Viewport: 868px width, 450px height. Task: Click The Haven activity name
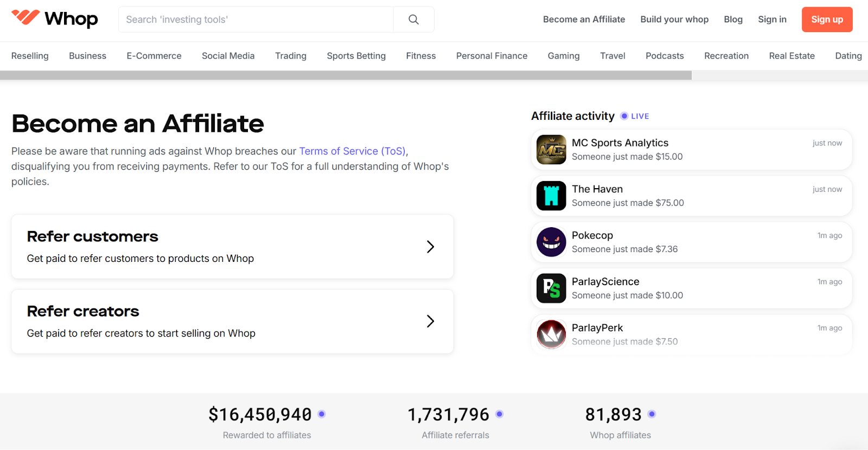pyautogui.click(x=597, y=189)
